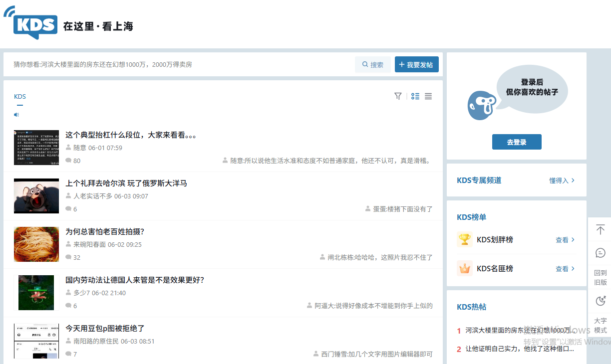Click the KDS划胖榜 trophy icon
Image resolution: width=611 pixels, height=364 pixels.
coord(465,239)
